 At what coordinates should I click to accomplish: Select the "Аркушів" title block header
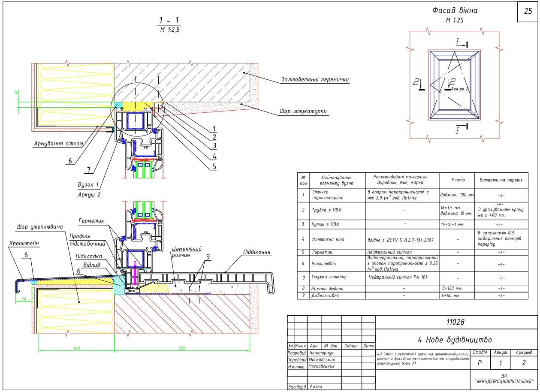[x=524, y=352]
